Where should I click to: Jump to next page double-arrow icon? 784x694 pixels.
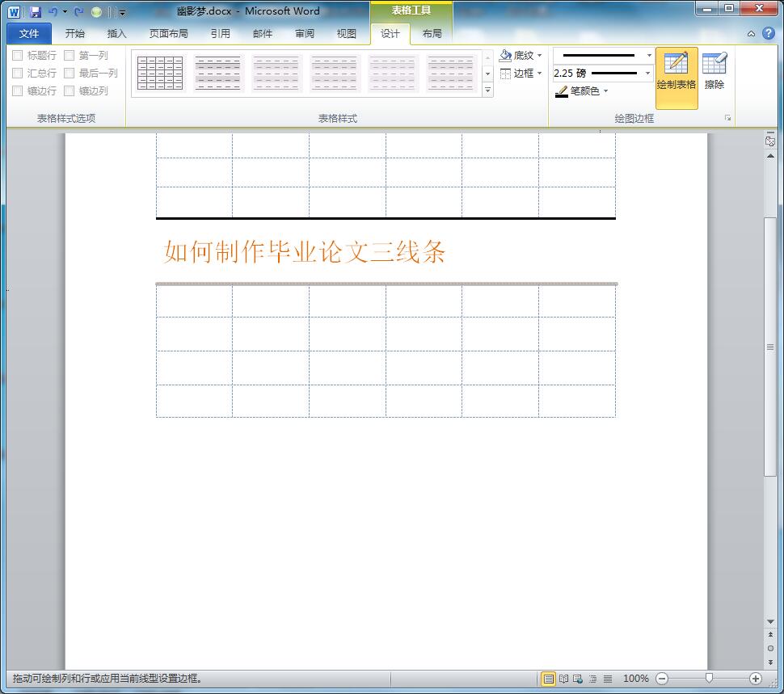[770, 662]
